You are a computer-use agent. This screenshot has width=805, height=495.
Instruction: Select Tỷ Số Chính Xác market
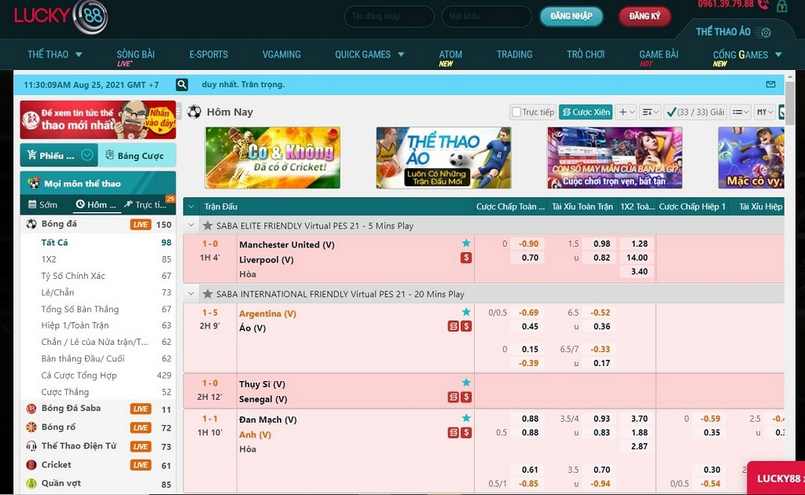coord(73,276)
